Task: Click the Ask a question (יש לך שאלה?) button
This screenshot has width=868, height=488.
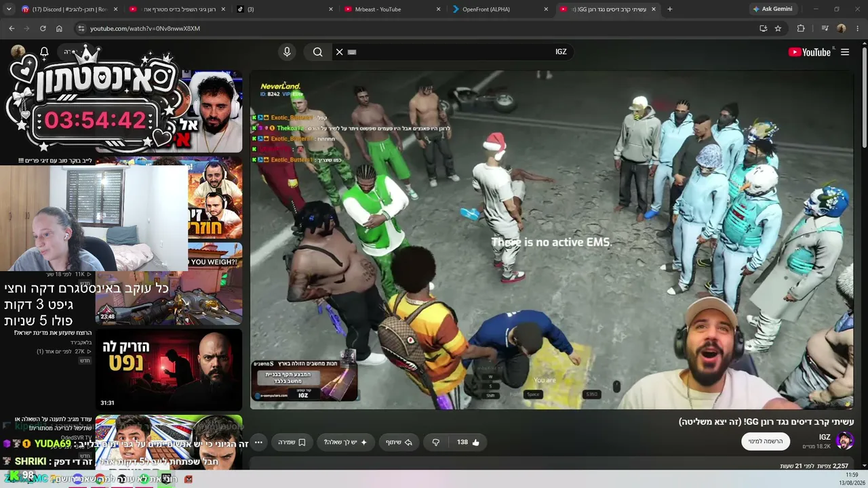Action: (345, 442)
